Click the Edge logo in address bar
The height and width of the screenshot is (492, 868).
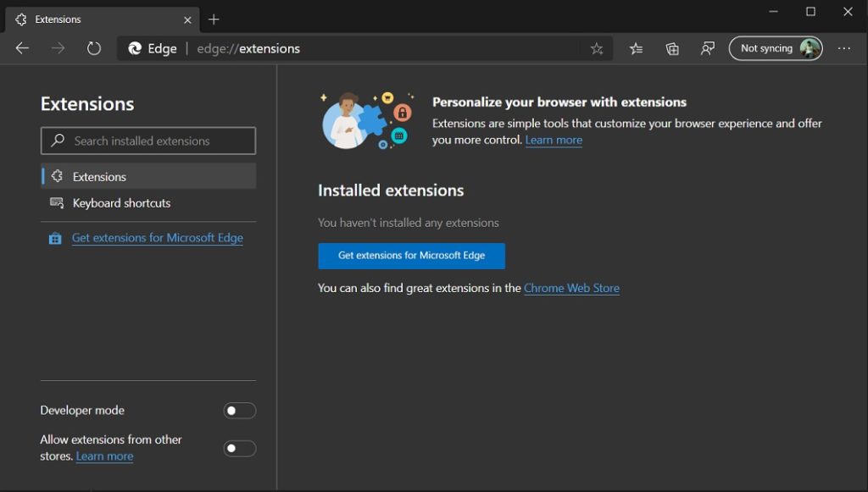click(x=136, y=48)
